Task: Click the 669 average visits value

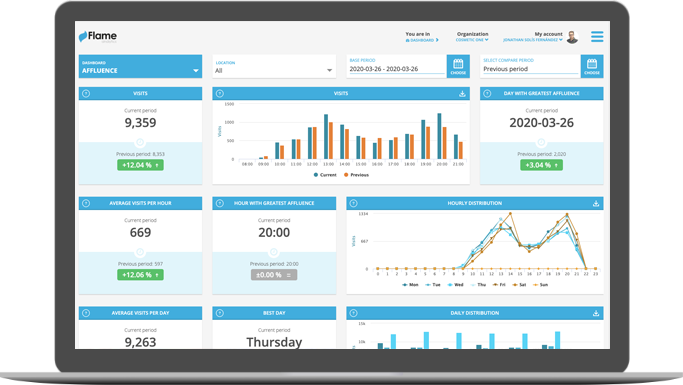Action: click(140, 233)
